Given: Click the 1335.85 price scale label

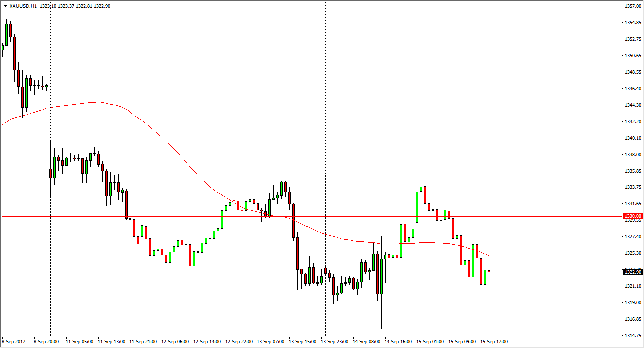Looking at the screenshot, I should pos(633,171).
